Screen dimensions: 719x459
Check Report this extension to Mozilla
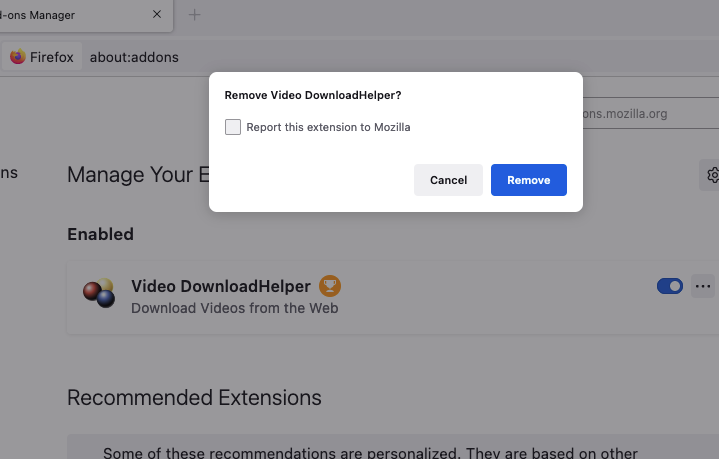[233, 127]
